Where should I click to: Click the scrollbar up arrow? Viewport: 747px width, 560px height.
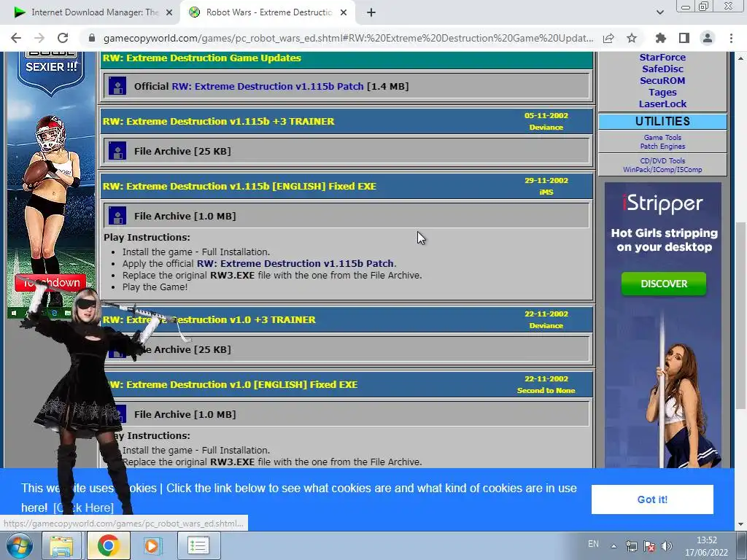[740, 58]
